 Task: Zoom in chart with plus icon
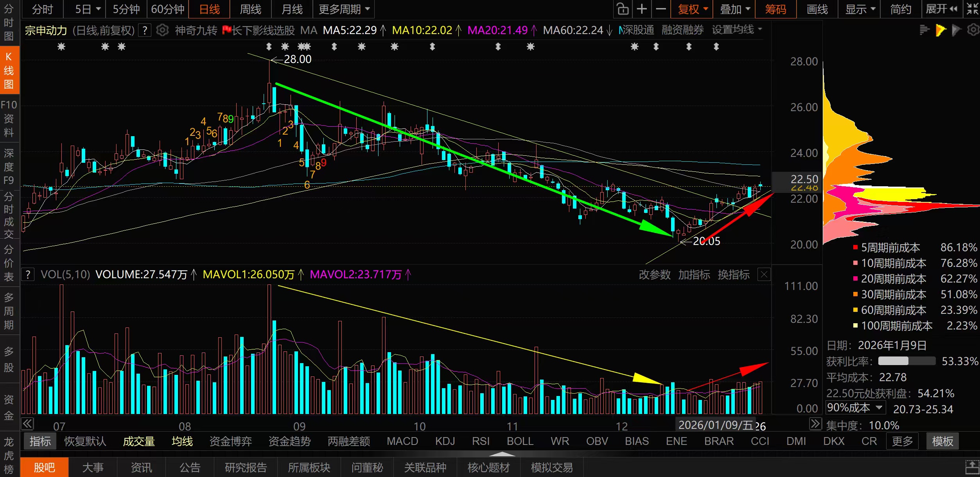[642, 9]
